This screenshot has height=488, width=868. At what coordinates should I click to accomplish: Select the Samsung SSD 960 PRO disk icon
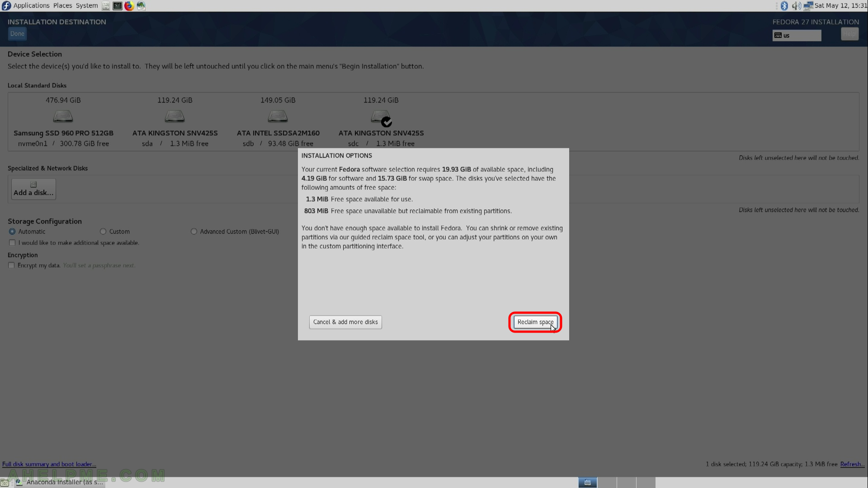point(63,117)
